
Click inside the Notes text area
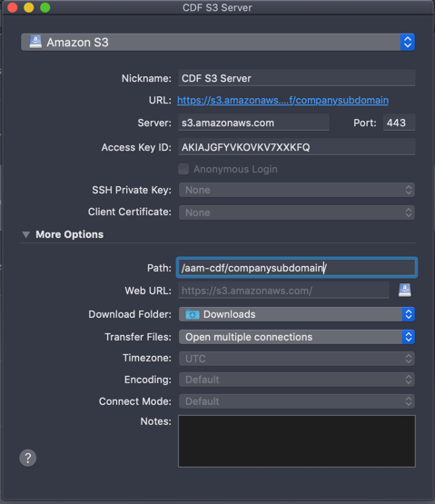pyautogui.click(x=297, y=441)
